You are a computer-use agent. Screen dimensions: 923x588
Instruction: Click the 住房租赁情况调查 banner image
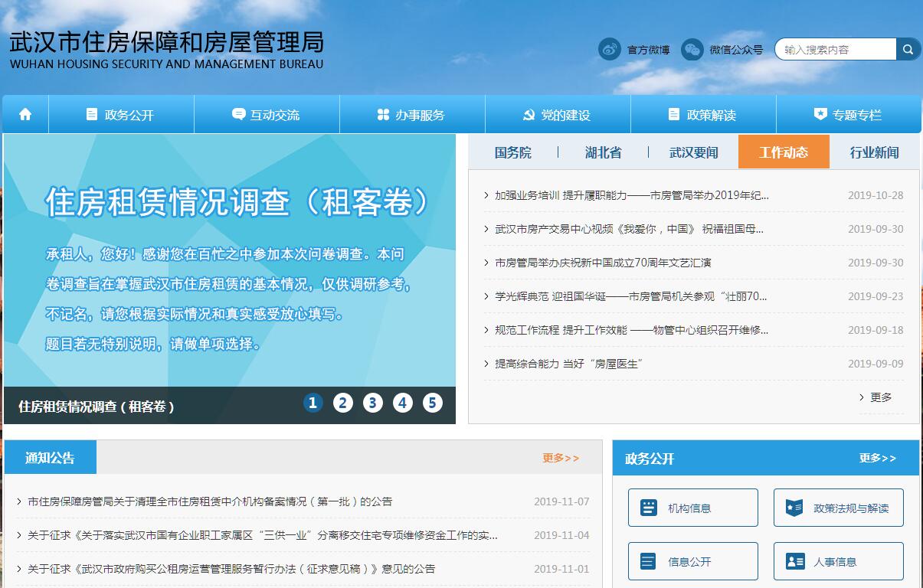click(x=230, y=260)
